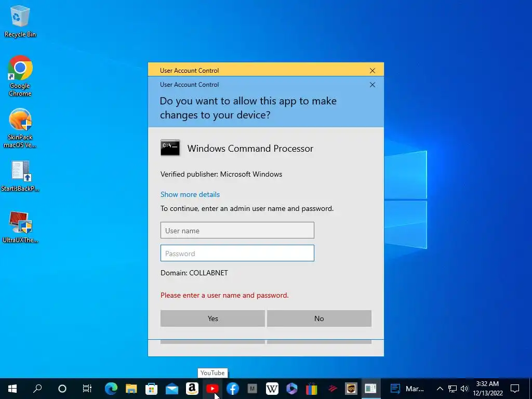532x399 pixels.
Task: Click the Windows Command Processor title text
Action: coord(250,148)
